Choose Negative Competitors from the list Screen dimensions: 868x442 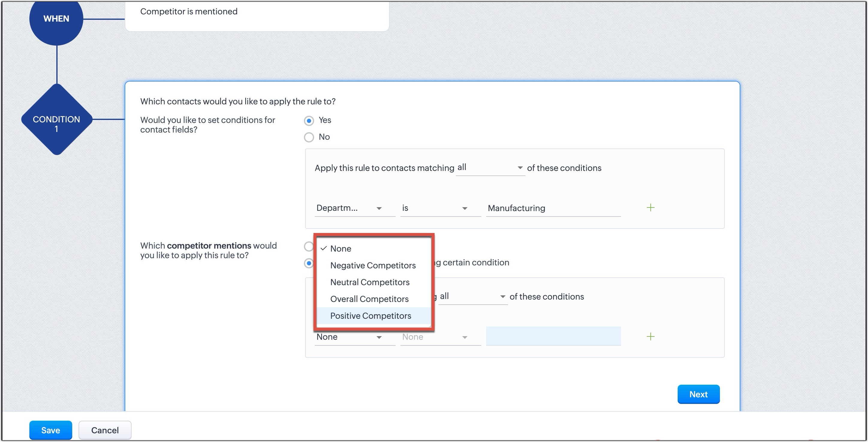coord(373,265)
